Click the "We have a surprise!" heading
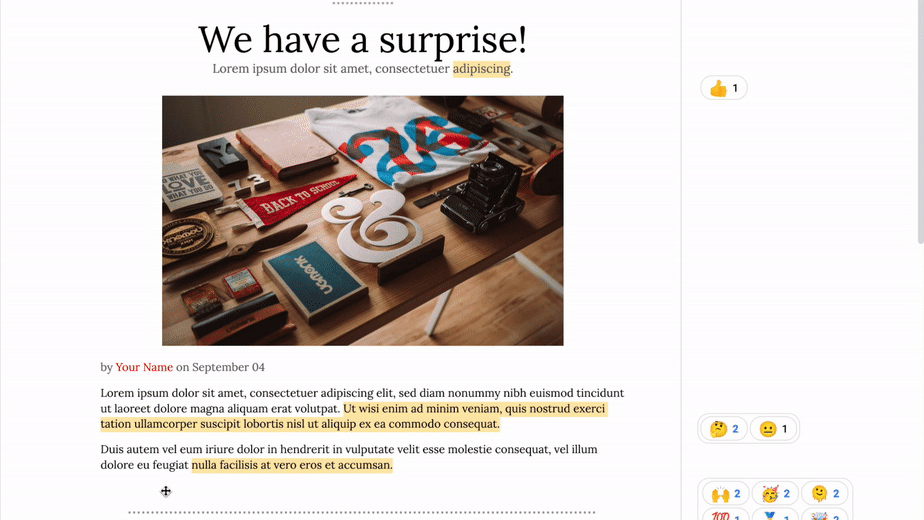Viewport: 924px width, 520px height. pyautogui.click(x=362, y=39)
